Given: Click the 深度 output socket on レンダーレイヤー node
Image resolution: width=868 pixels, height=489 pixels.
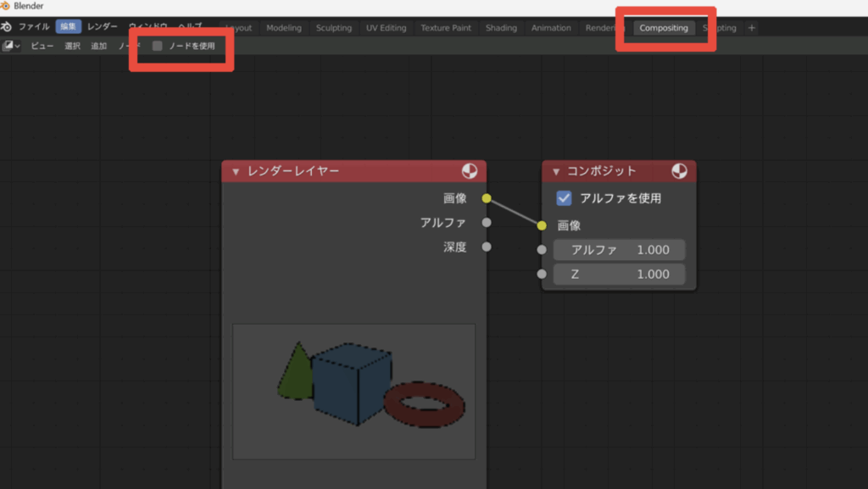Looking at the screenshot, I should pyautogui.click(x=487, y=247).
